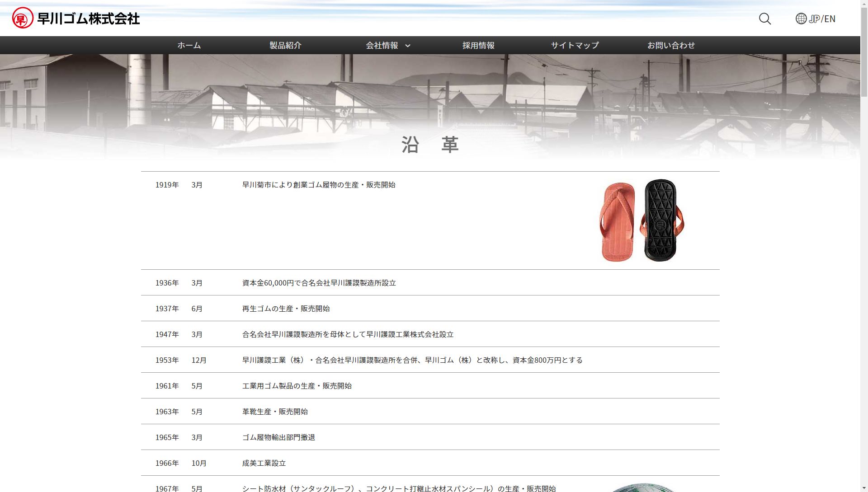Open the サイトマップ menu item
Image resolution: width=868 pixels, height=492 pixels.
click(575, 45)
